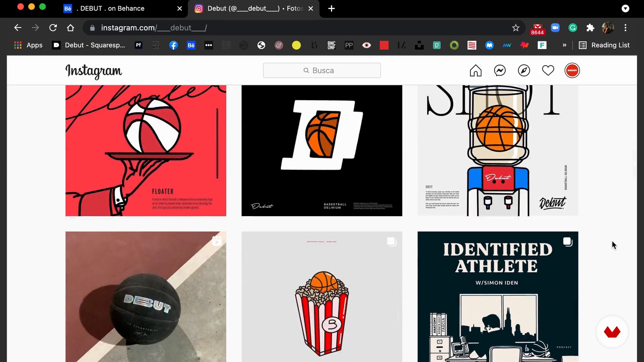The image size is (644, 362).
Task: Expand the tab search dropdown arrow
Action: click(x=626, y=9)
